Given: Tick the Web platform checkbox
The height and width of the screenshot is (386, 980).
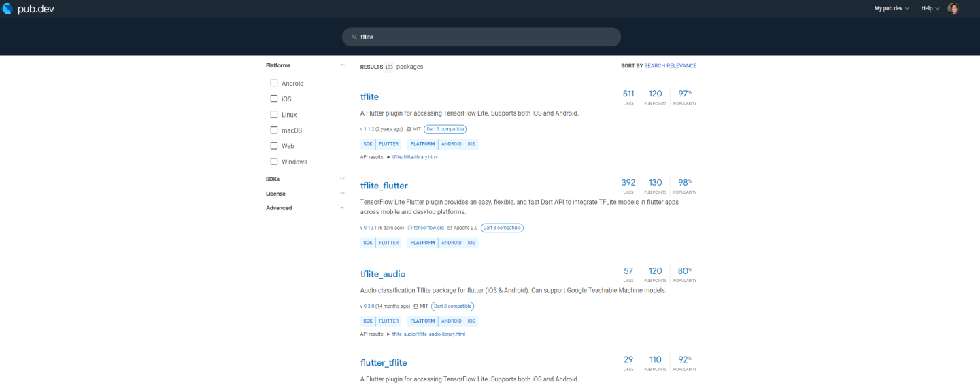Looking at the screenshot, I should coord(274,145).
